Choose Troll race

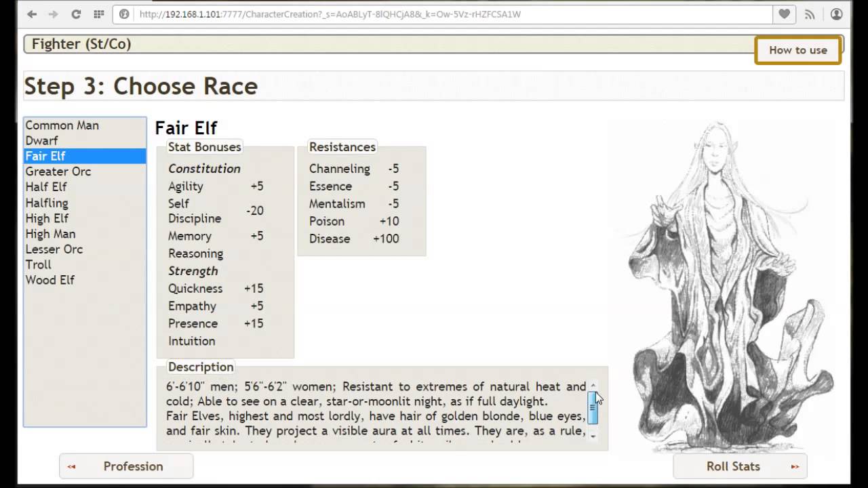85,264
